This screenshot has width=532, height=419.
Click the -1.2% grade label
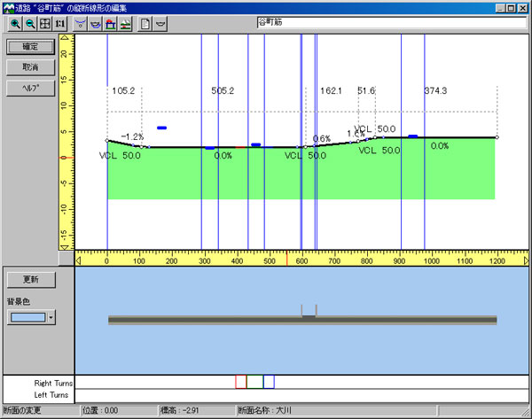click(x=132, y=137)
